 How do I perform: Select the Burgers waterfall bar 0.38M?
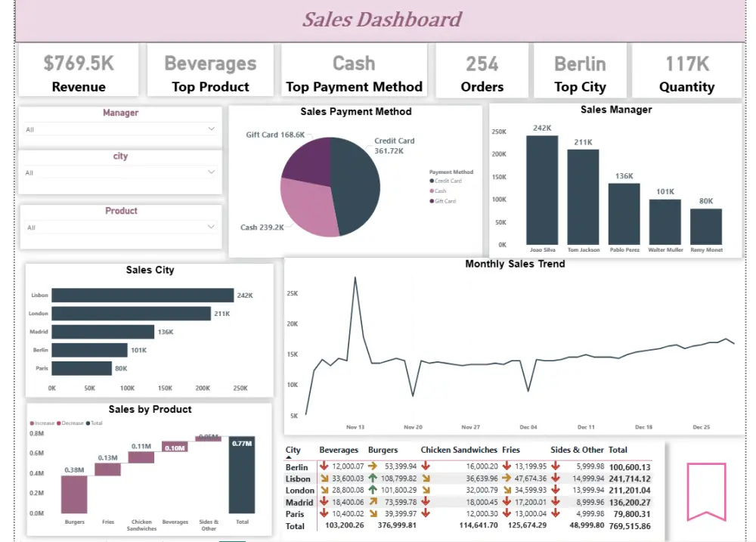point(74,494)
